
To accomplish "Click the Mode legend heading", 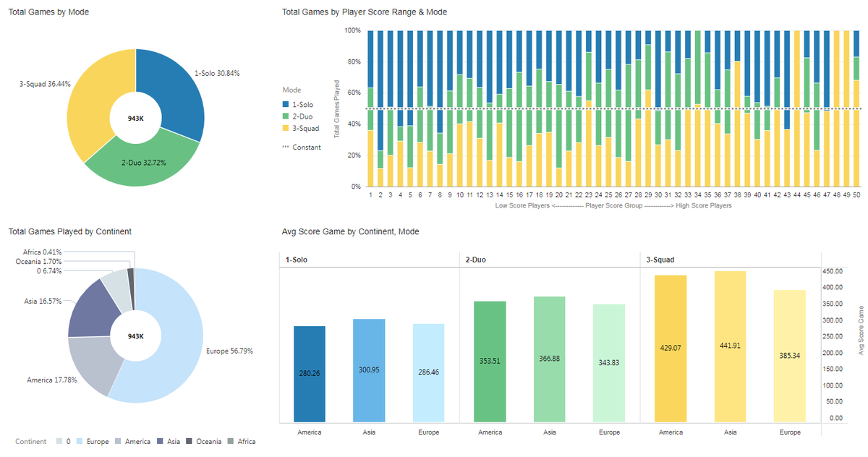I will 291,90.
